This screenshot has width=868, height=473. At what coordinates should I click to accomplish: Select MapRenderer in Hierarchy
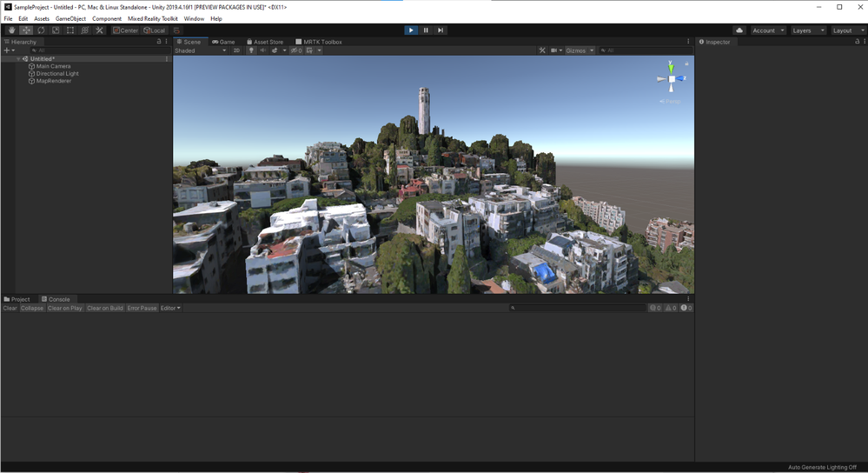pos(54,81)
